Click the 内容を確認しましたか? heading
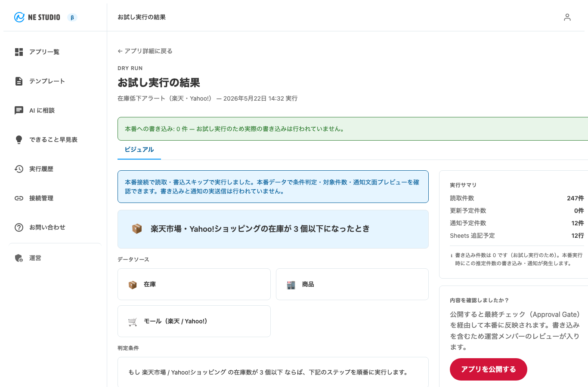 480,301
